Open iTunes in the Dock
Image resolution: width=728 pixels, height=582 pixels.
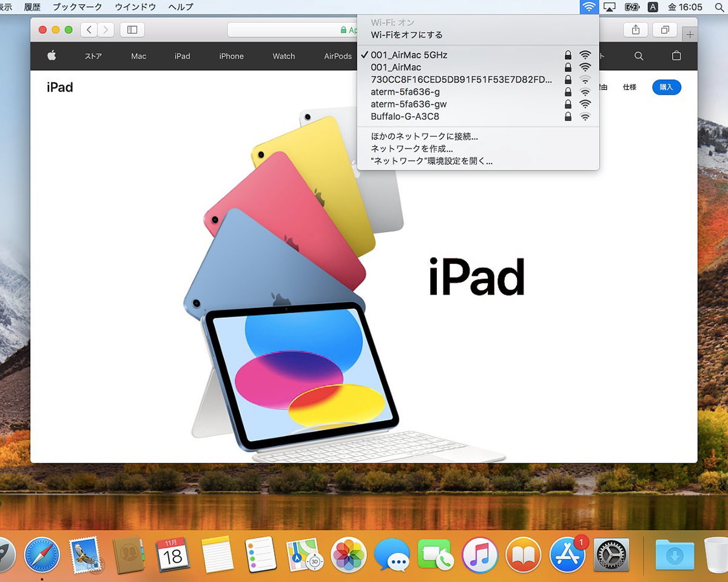(x=480, y=555)
